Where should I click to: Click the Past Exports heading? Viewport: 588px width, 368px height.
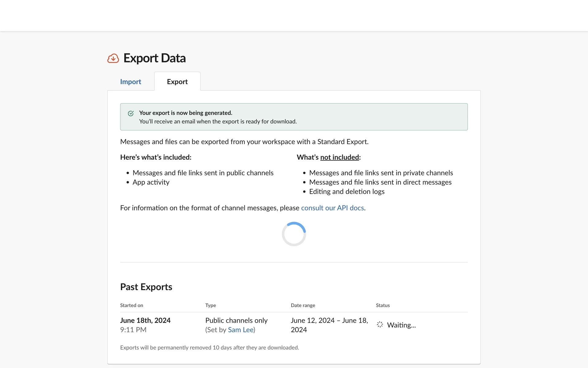[x=146, y=287]
